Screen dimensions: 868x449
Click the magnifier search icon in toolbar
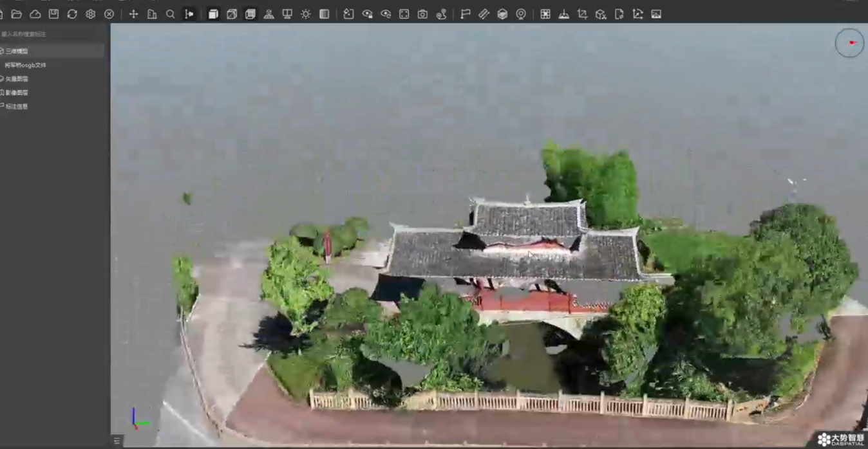171,14
